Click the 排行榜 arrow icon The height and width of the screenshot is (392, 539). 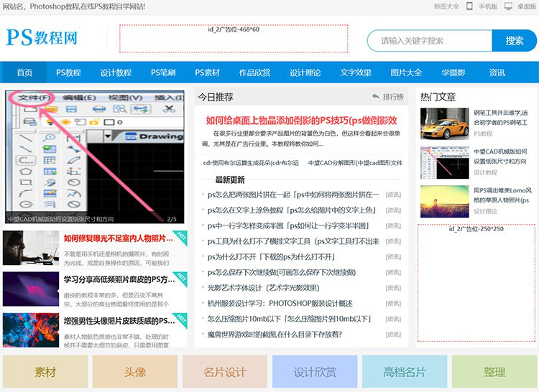pyautogui.click(x=376, y=97)
